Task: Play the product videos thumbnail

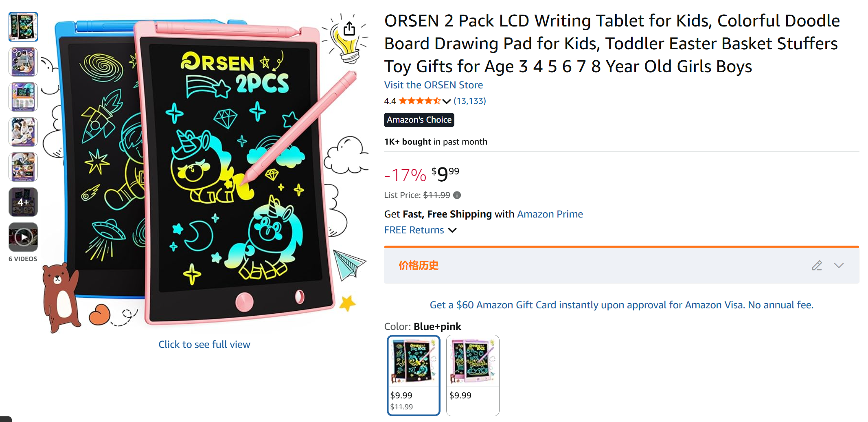Action: tap(23, 237)
